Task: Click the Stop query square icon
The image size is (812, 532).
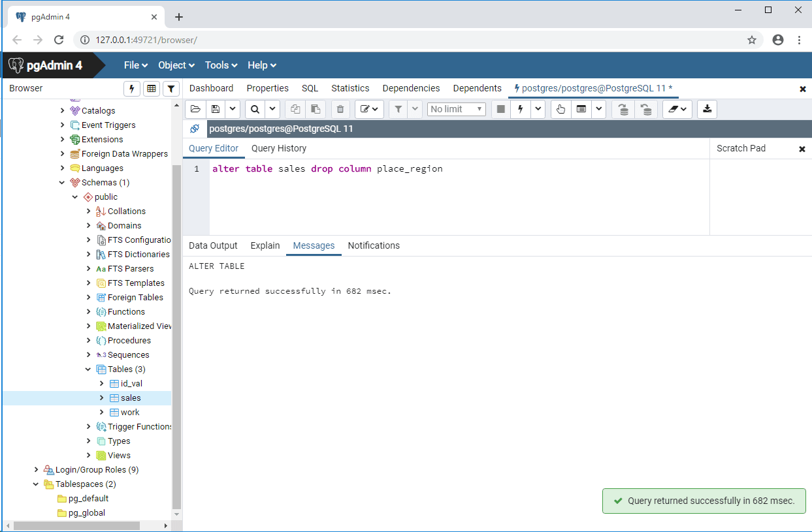Action: (x=501, y=109)
